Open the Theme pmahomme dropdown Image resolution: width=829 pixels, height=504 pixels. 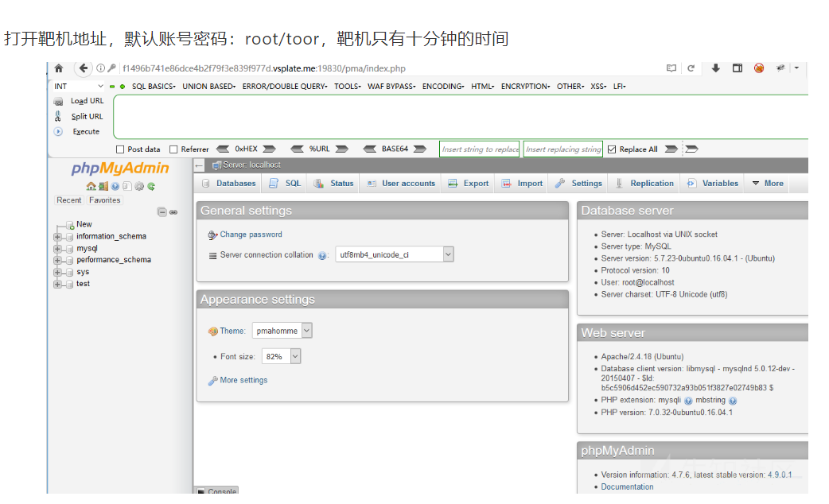coord(282,331)
